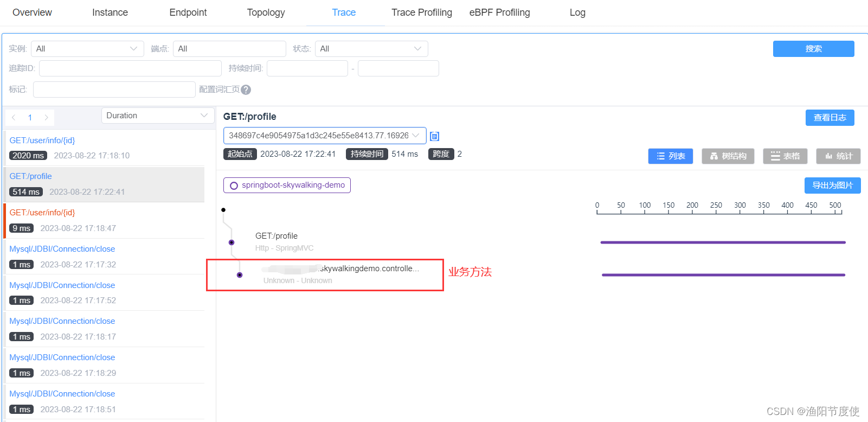The image size is (868, 422).
Task: Click the 起始点 start time value
Action: pos(298,154)
